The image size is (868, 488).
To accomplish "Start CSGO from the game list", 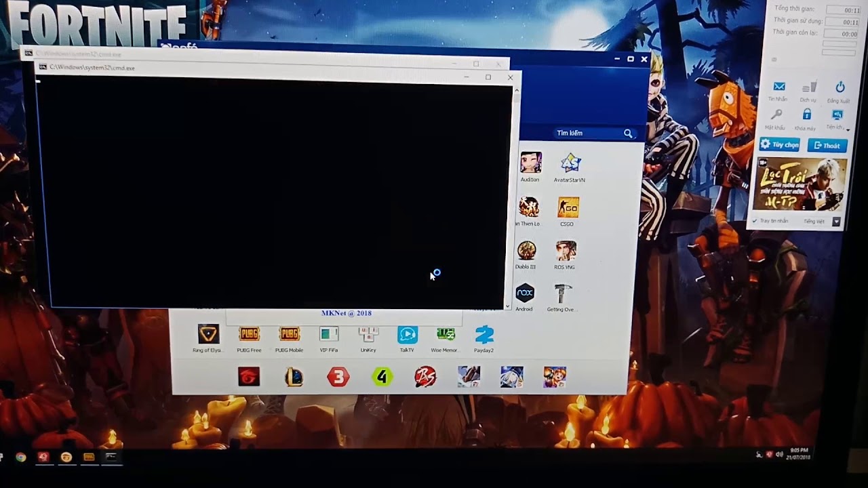I will tap(568, 207).
